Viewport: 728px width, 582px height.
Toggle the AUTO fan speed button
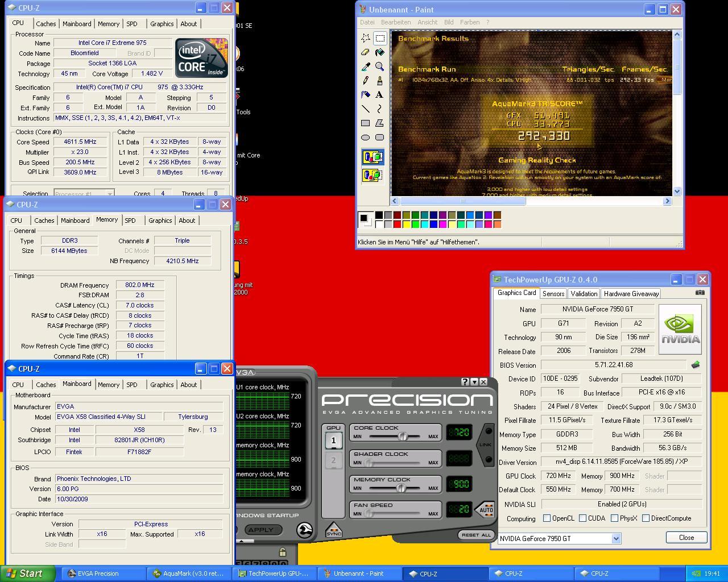tap(485, 509)
